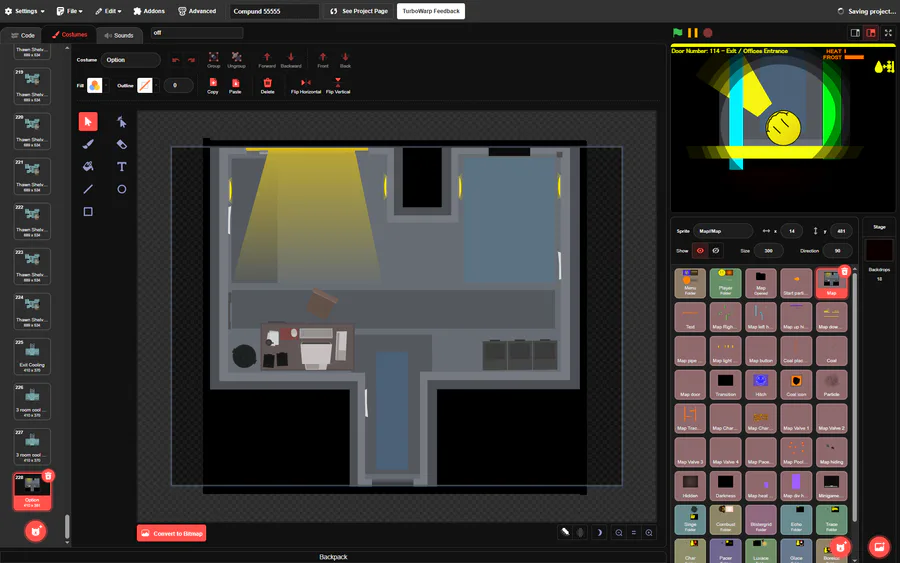Image resolution: width=900 pixels, height=563 pixels.
Task: Click the Copy icon
Action: coord(213,86)
